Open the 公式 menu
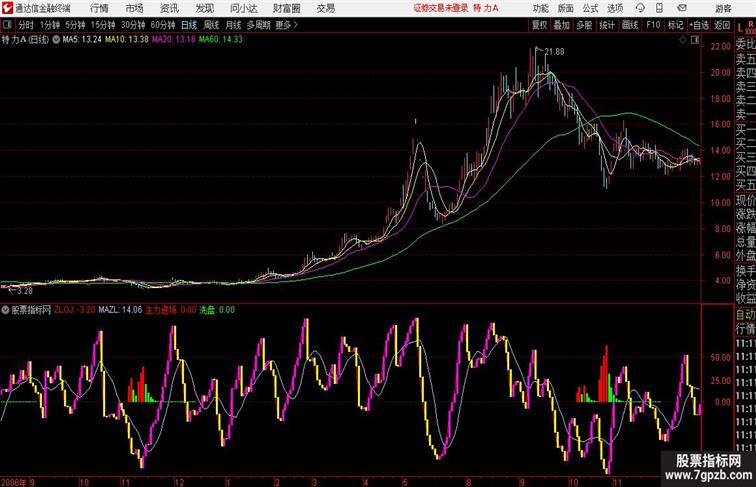 pyautogui.click(x=590, y=8)
